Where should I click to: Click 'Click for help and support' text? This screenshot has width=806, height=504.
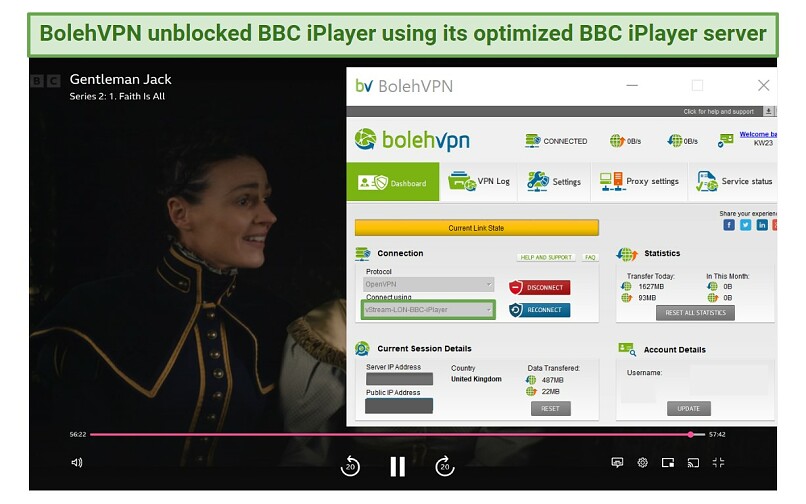718,112
